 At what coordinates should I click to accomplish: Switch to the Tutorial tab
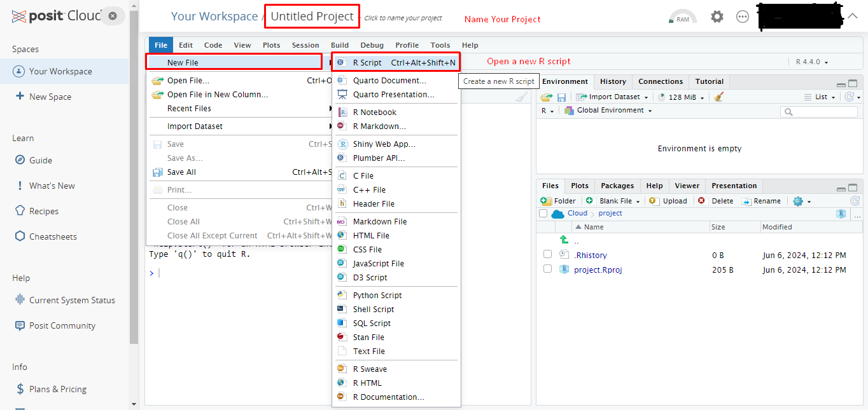tap(710, 81)
